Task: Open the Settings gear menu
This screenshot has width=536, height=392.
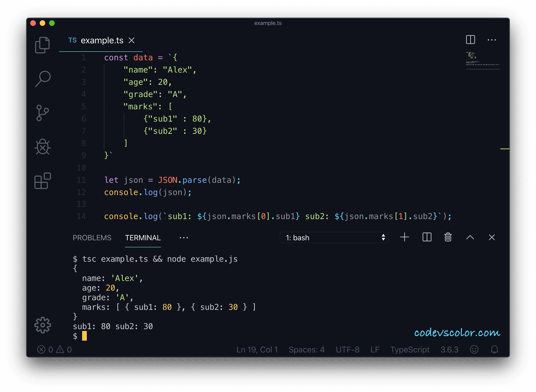Action: (43, 326)
